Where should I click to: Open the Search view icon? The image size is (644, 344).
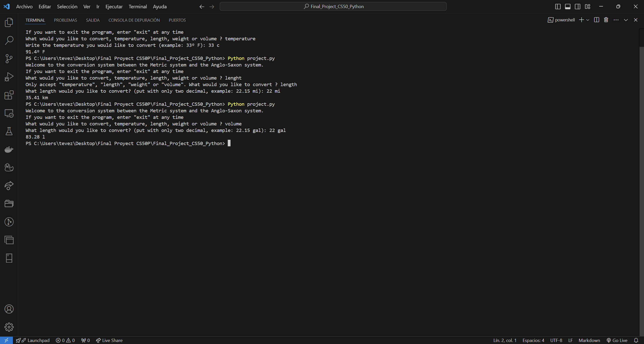click(x=9, y=41)
